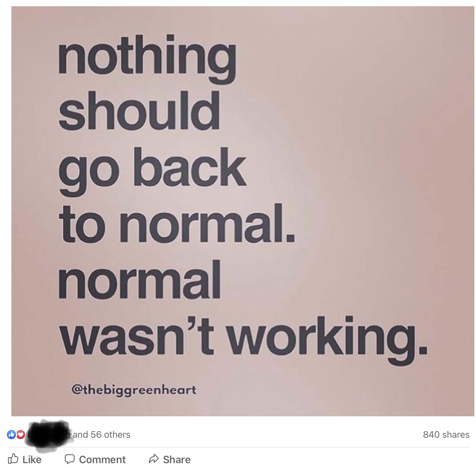Image resolution: width=476 pixels, height=468 pixels.
Task: Click the blue thumbs-up reaction icon
Action: click(x=11, y=435)
